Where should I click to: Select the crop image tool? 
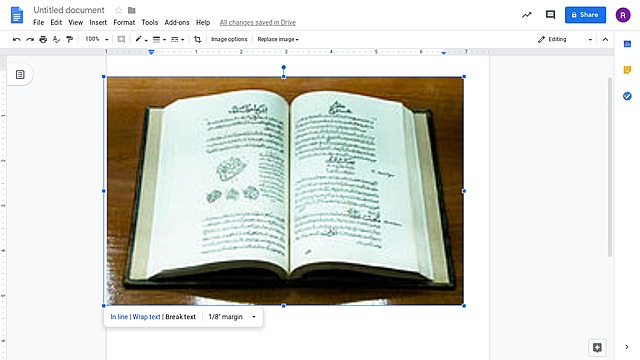tap(198, 39)
